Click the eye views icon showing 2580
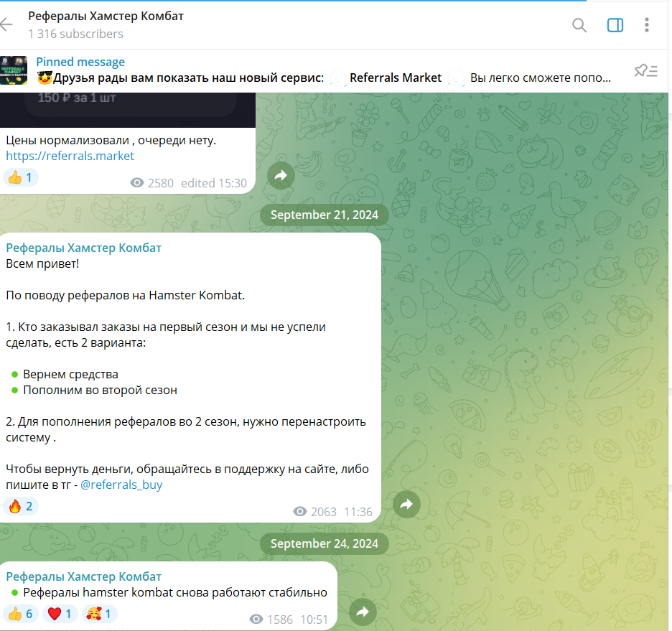Screen dimensions: 672x631 pos(136,183)
